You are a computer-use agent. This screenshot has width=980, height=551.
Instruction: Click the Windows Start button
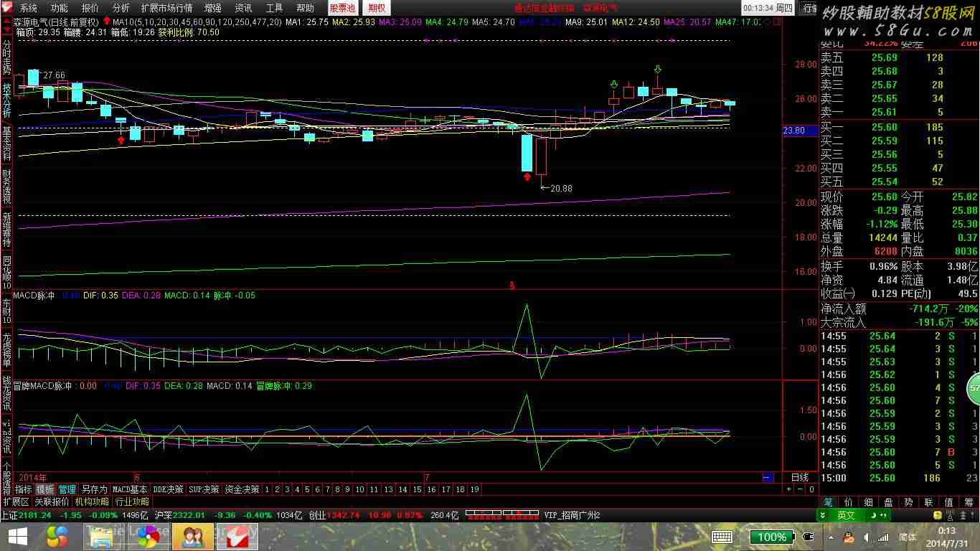point(17,537)
